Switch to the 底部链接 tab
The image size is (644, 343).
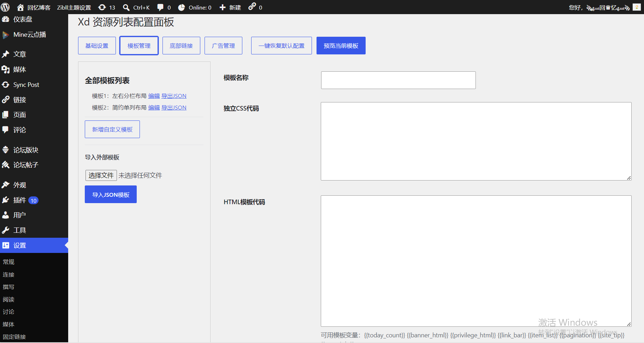[x=181, y=46]
